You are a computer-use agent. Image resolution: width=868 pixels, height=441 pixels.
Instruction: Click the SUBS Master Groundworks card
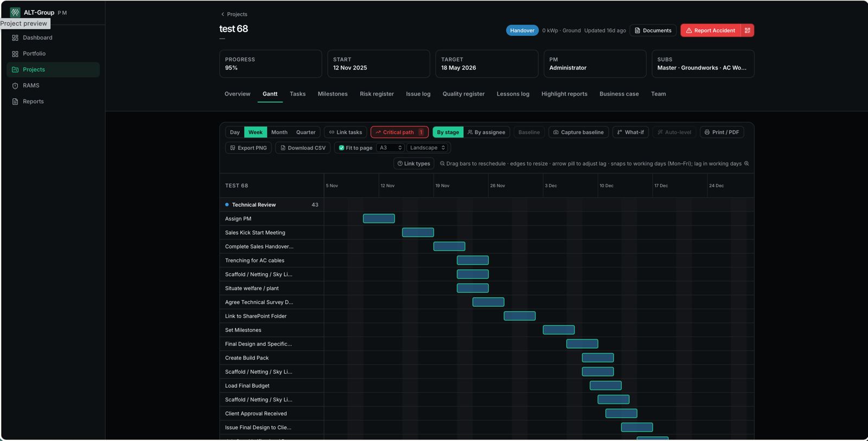[x=703, y=64]
